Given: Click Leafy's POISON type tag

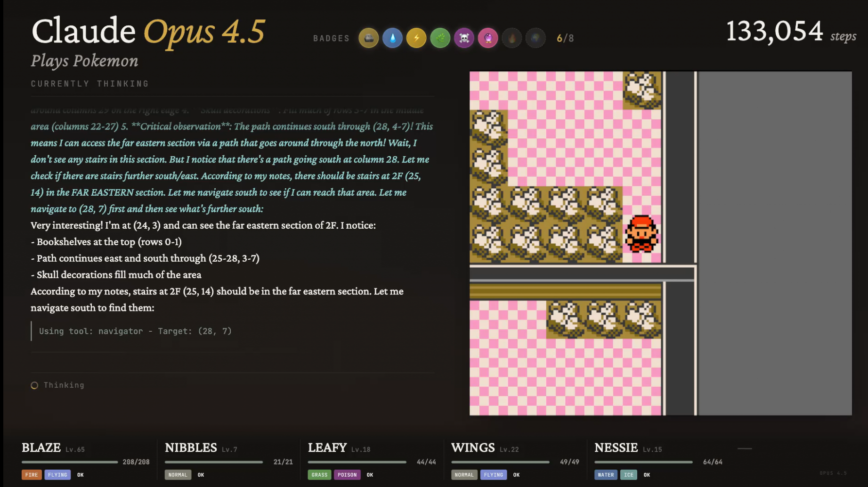Looking at the screenshot, I should pyautogui.click(x=347, y=475).
